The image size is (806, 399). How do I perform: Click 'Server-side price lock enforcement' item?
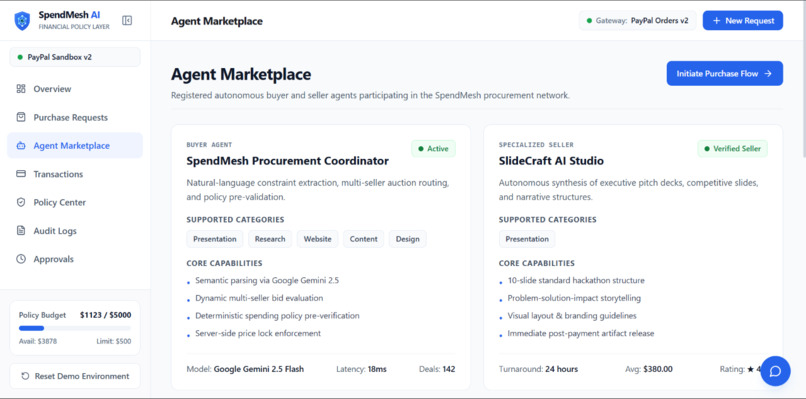tap(258, 333)
